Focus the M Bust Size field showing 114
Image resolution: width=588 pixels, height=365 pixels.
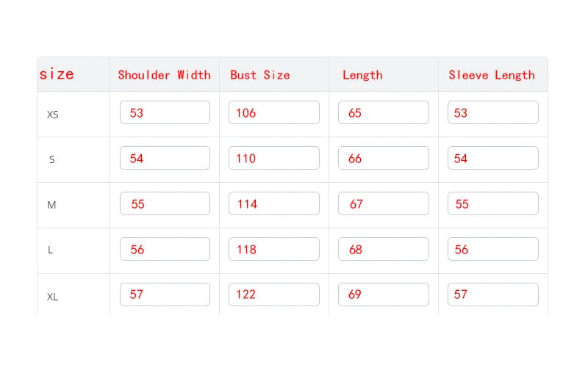point(274,203)
